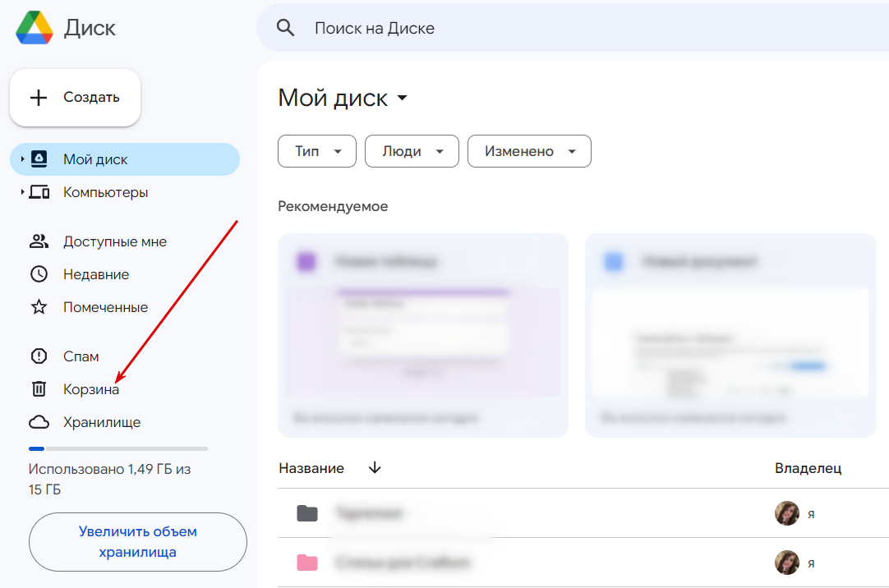The width and height of the screenshot is (889, 588).
Task: Click the people icon for Доступные мне
Action: click(x=39, y=241)
